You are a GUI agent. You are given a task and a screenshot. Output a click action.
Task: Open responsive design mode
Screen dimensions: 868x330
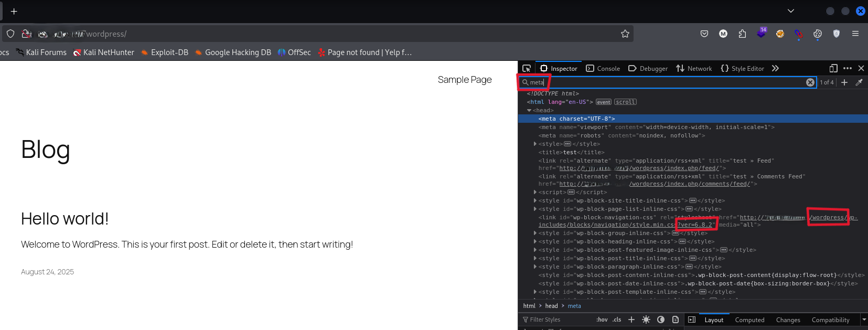[x=833, y=68]
